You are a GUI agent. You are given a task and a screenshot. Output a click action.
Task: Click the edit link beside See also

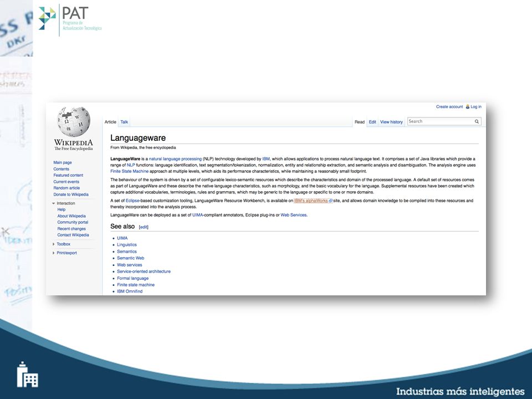(144, 227)
